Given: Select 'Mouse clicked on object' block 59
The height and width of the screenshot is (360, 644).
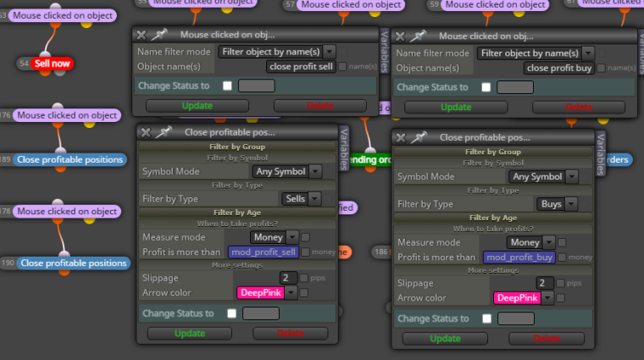Looking at the screenshot, I should 495,5.
